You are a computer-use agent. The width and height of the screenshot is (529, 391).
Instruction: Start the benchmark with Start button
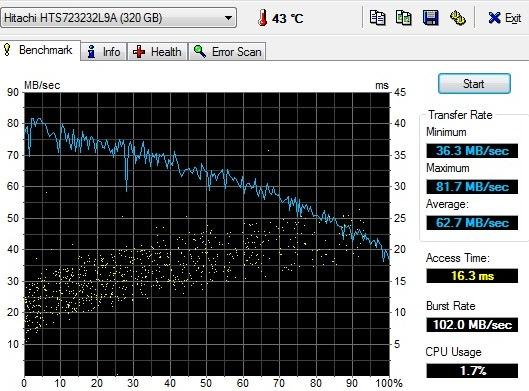tap(474, 83)
